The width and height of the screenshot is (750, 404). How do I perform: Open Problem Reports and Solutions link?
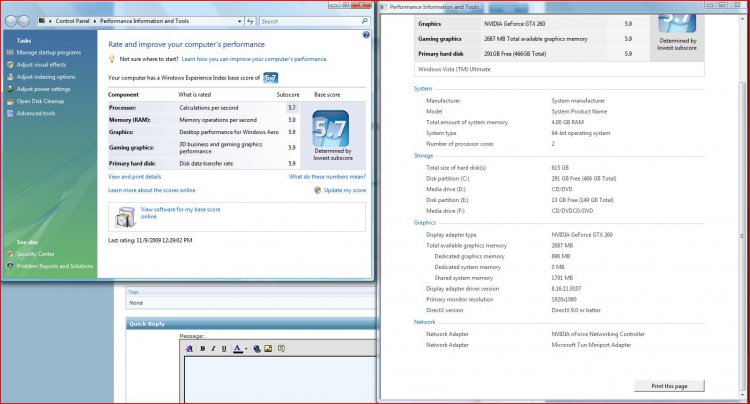(x=55, y=266)
